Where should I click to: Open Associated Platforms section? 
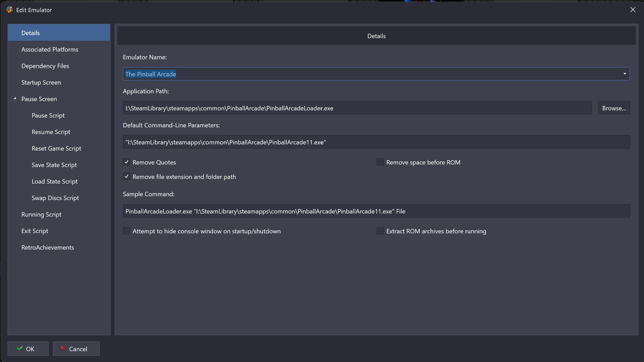pyautogui.click(x=59, y=49)
